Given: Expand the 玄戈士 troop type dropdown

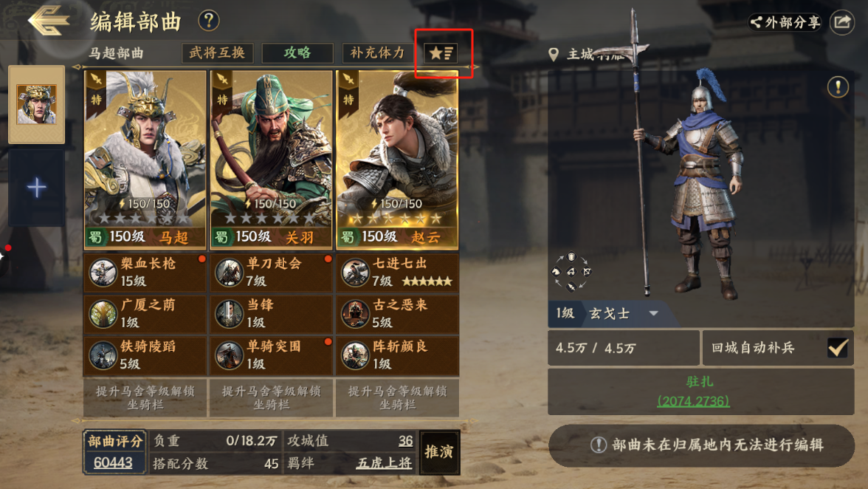Looking at the screenshot, I should (654, 313).
